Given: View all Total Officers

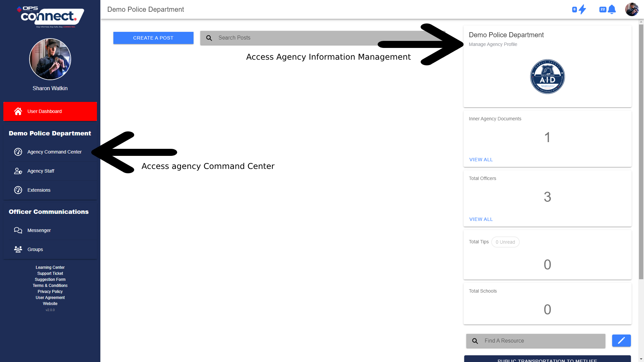Looking at the screenshot, I should pos(481,219).
